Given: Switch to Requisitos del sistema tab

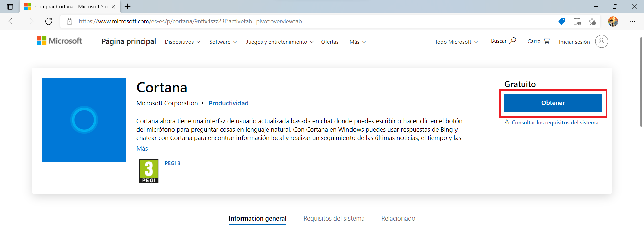Looking at the screenshot, I should (x=334, y=219).
